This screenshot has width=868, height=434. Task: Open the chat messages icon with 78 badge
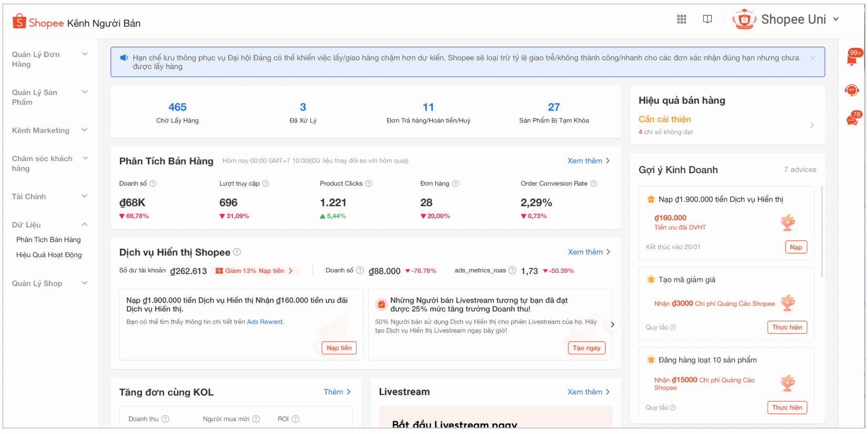click(x=852, y=120)
